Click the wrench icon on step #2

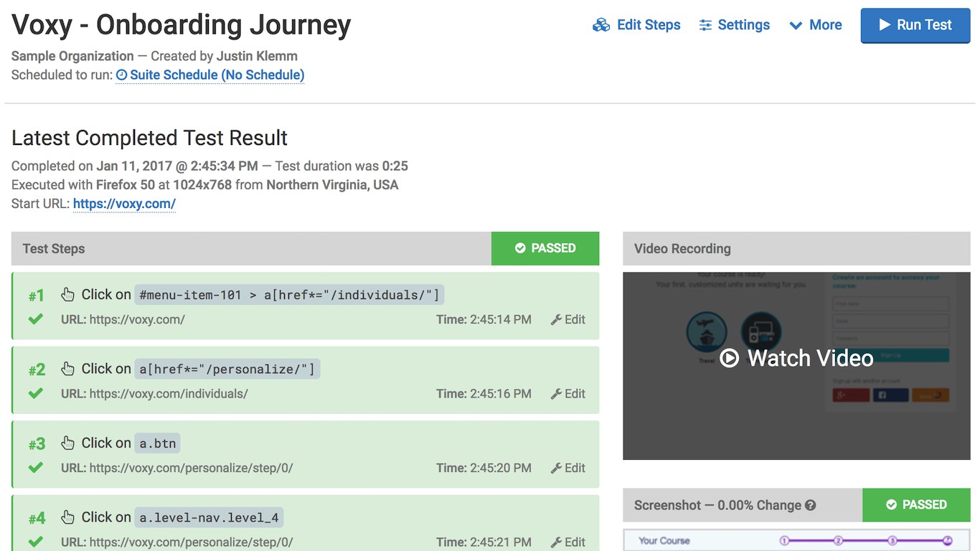pyautogui.click(x=556, y=394)
